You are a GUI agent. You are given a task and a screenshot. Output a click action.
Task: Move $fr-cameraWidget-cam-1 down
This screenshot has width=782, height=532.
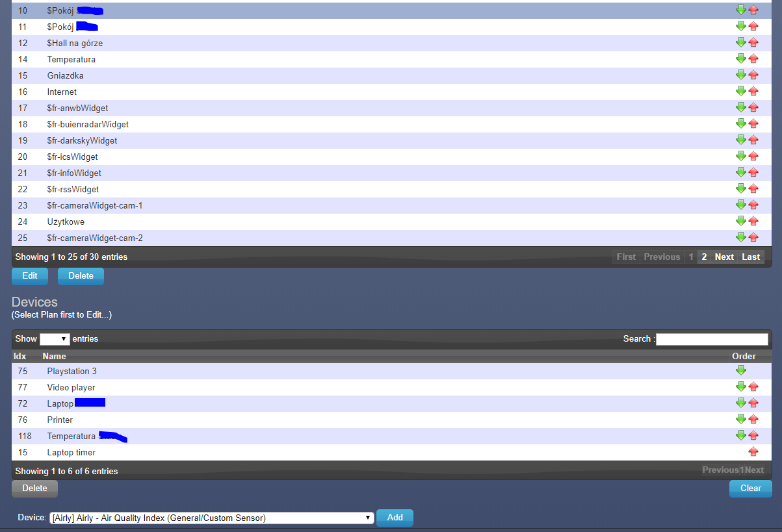coord(740,205)
